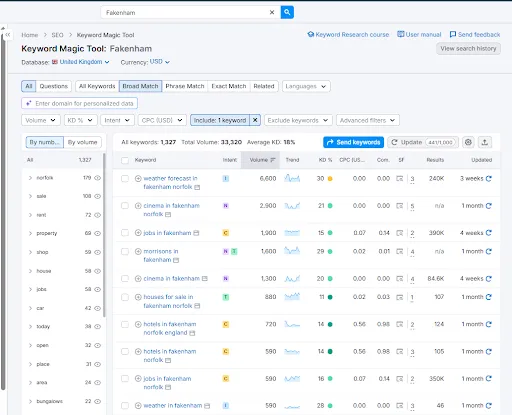Screen dimensions: 512x415
Task: Click sparkle icon in domain field
Action: click(x=29, y=103)
